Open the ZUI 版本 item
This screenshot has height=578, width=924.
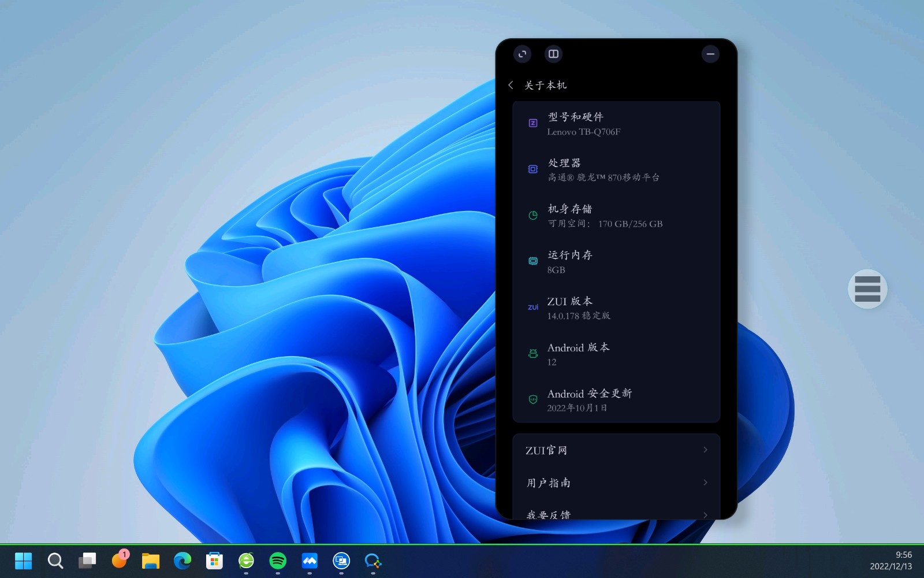pyautogui.click(x=616, y=307)
